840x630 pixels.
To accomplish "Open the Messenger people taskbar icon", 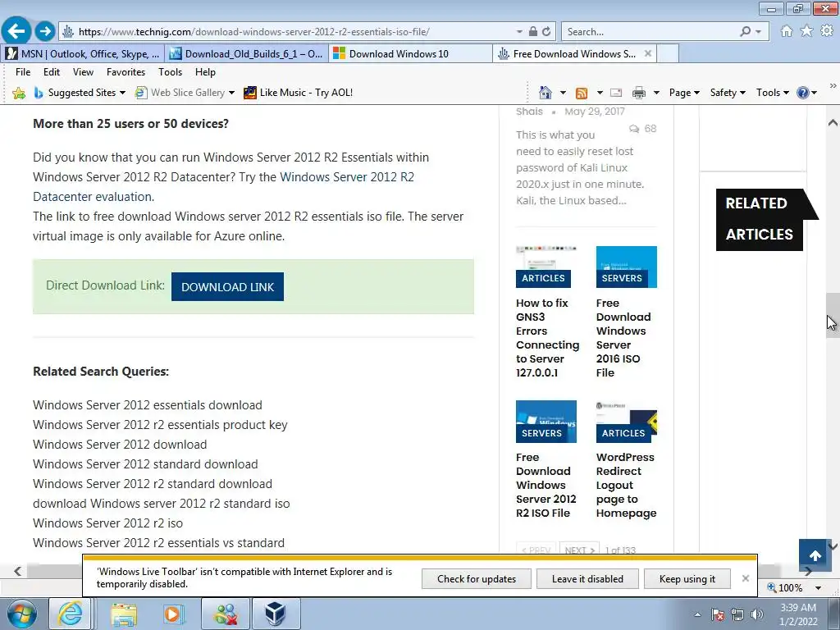I will [x=226, y=614].
